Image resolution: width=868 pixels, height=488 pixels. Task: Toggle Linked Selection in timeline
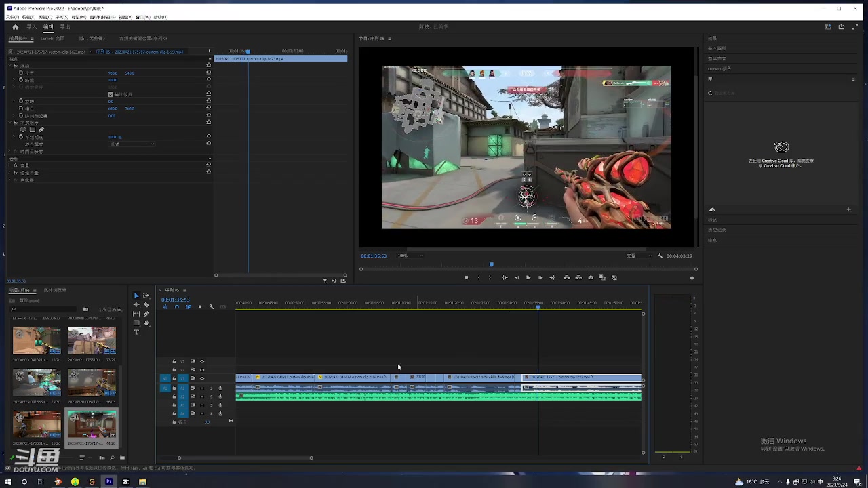point(188,307)
